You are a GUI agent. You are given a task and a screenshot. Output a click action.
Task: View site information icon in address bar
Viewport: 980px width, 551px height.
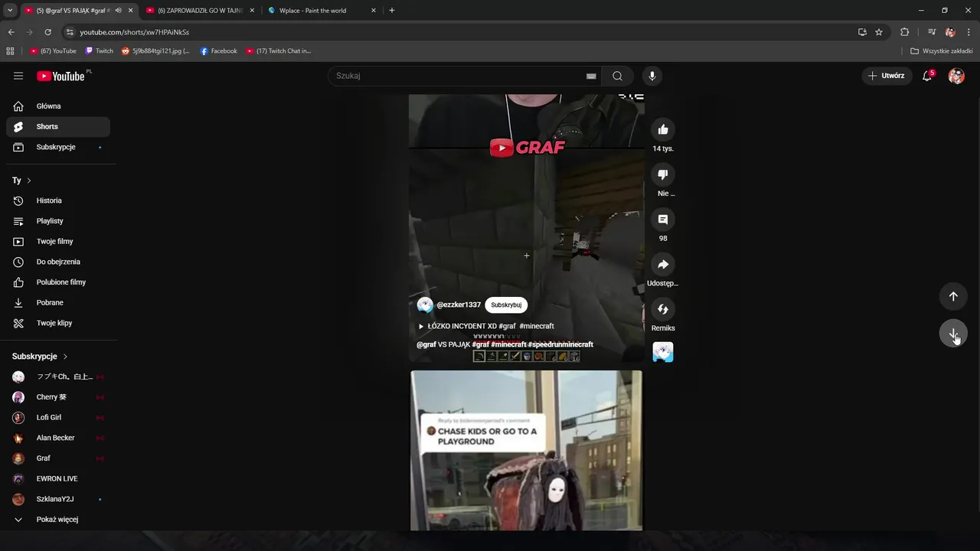(70, 32)
